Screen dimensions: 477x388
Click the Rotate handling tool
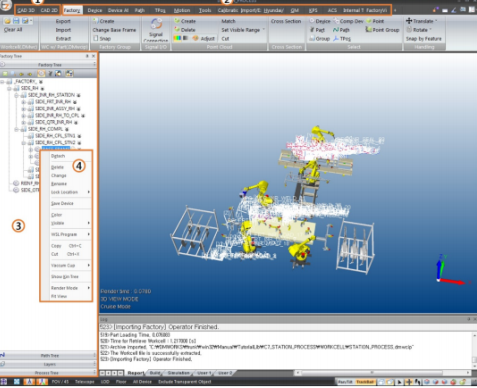419,30
